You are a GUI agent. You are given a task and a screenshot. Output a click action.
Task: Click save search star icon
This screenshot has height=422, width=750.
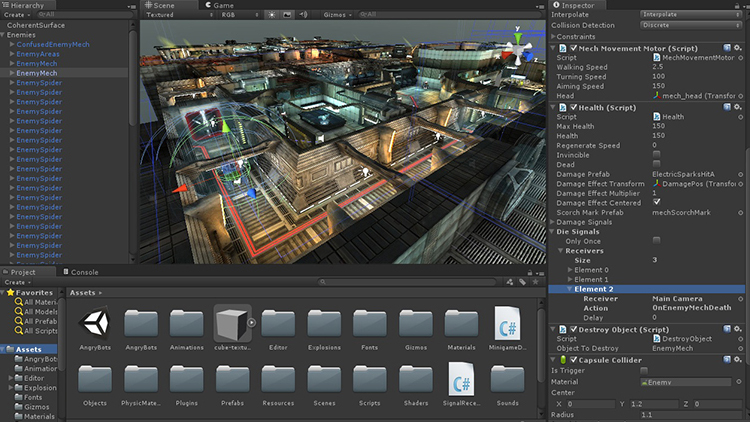536,282
